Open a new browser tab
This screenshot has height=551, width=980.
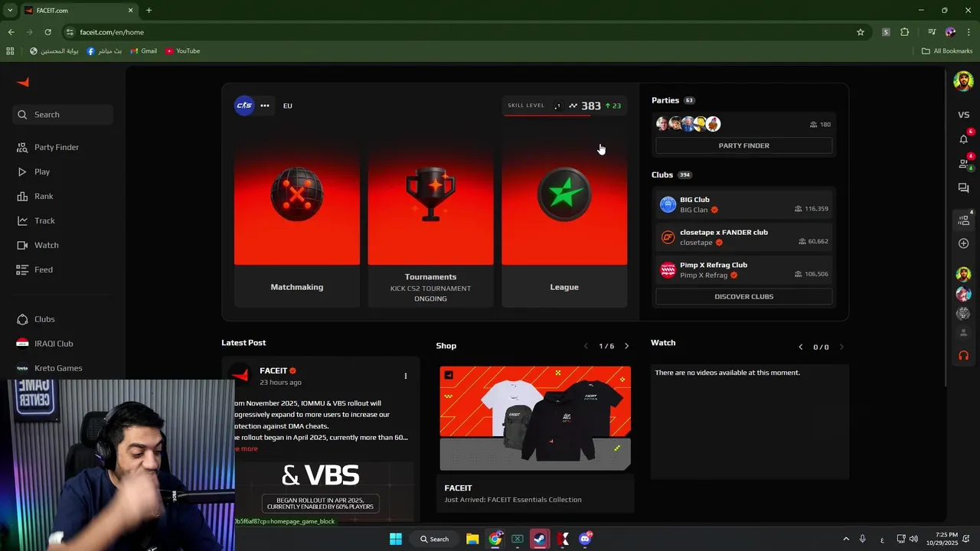coord(149,11)
